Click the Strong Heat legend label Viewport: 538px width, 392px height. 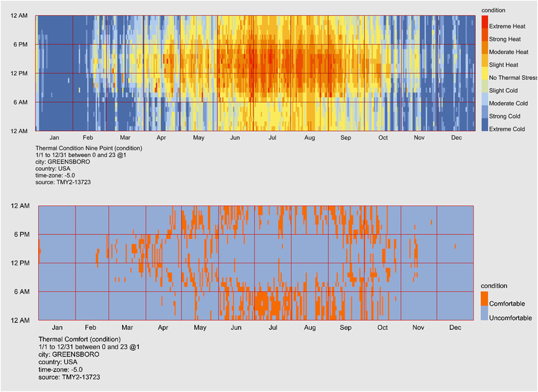[x=505, y=39]
